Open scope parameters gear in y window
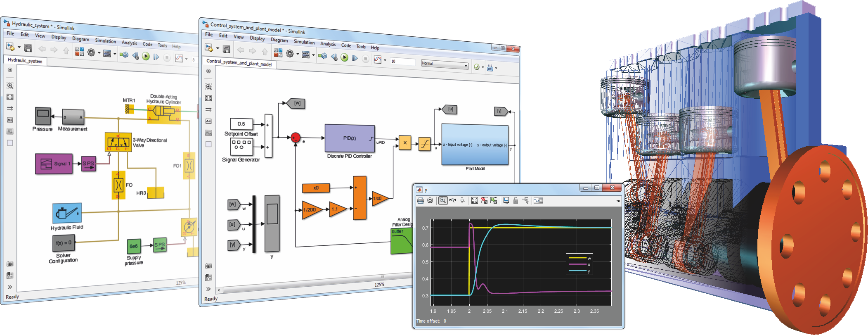The width and height of the screenshot is (868, 335). tap(430, 200)
